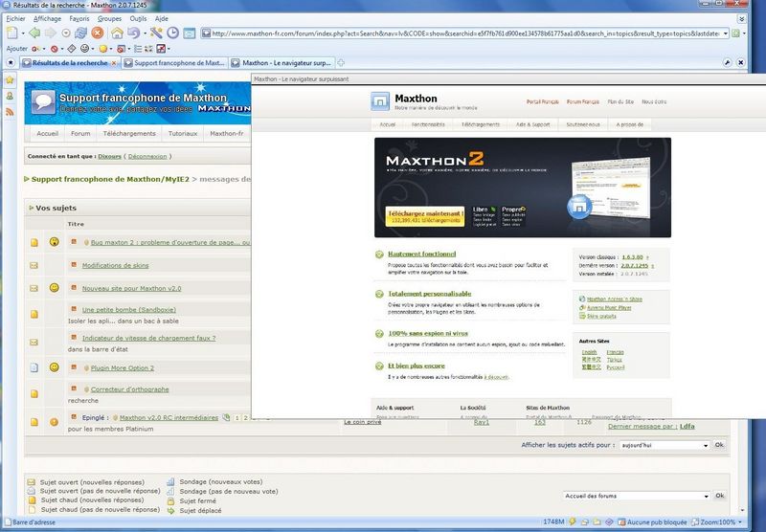Click the New tab page icon
The width and height of the screenshot is (766, 532).
[x=11, y=33]
